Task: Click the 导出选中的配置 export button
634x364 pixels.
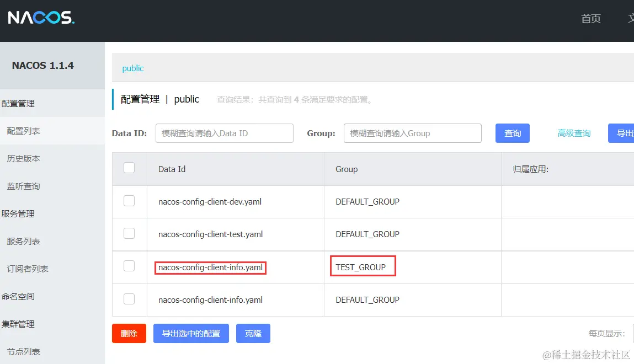Action: point(191,333)
